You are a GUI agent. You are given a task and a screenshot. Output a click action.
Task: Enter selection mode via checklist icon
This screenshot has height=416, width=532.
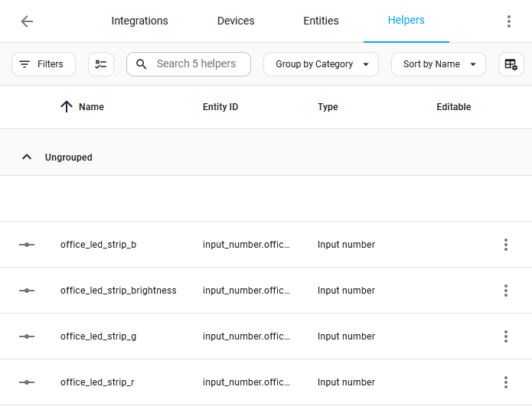click(x=101, y=64)
